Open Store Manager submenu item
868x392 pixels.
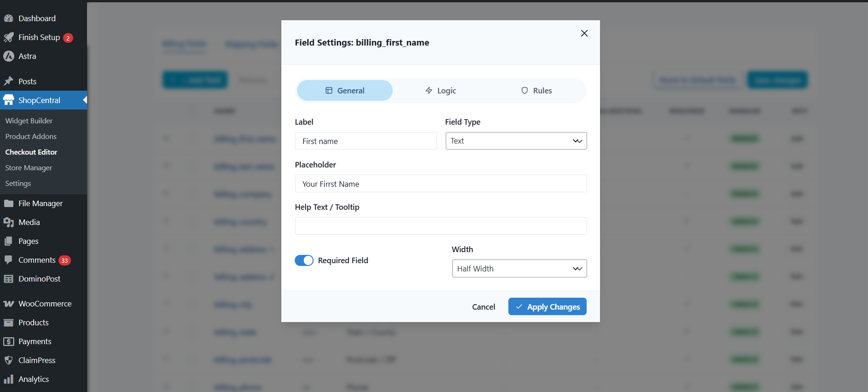click(29, 168)
